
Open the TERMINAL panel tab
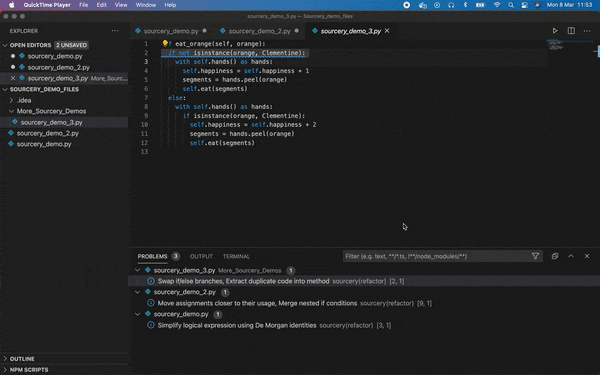(236, 256)
